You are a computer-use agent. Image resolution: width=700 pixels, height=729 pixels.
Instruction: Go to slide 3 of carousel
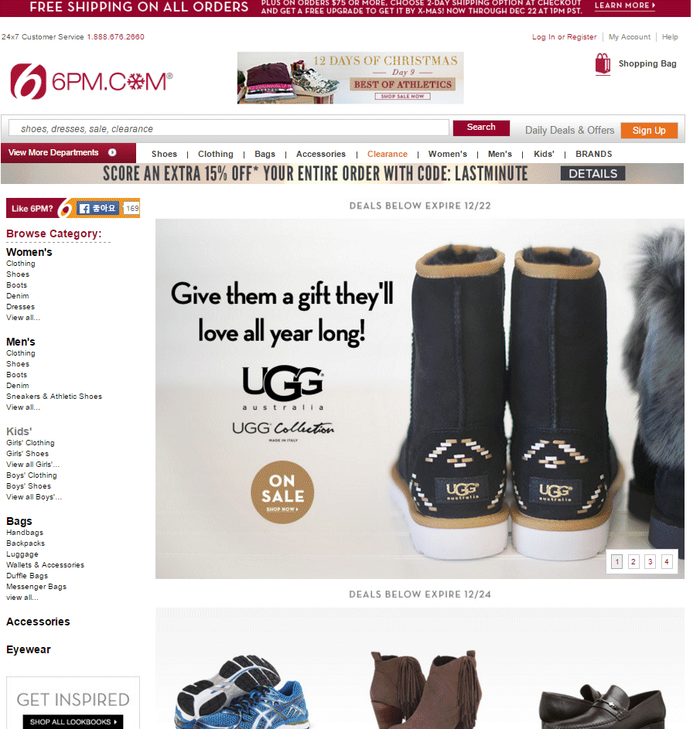tap(650, 561)
